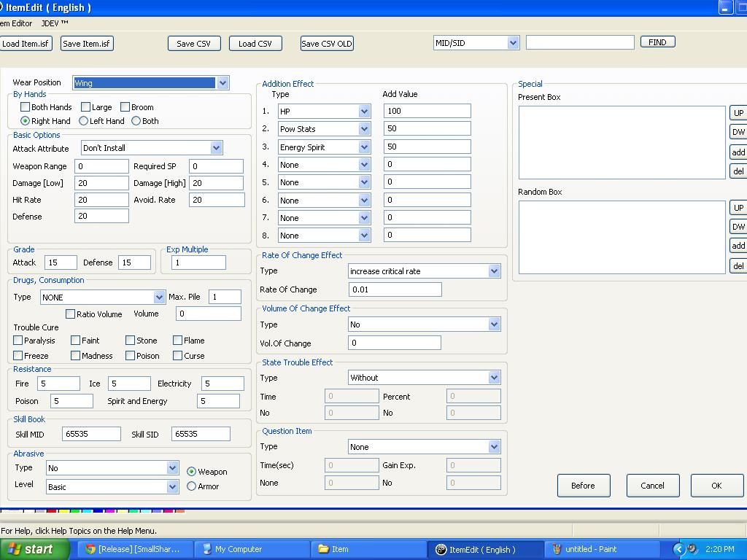Select the Armor radio button

pyautogui.click(x=192, y=486)
